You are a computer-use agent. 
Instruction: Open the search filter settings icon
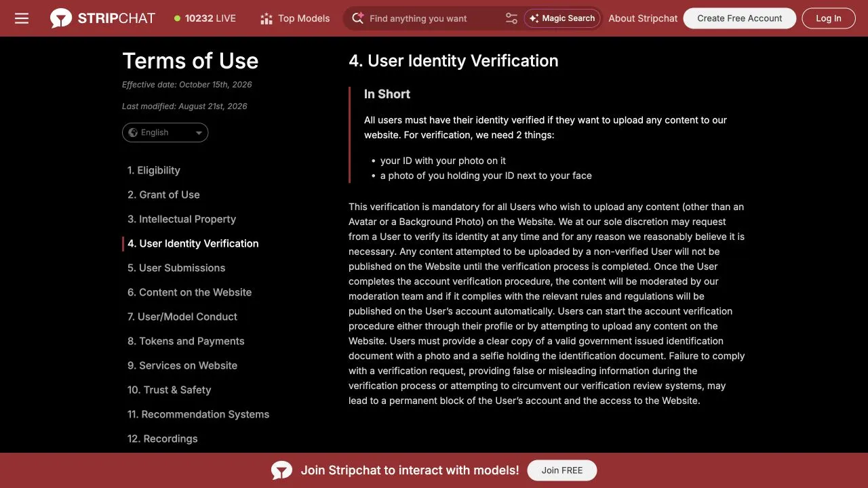511,18
